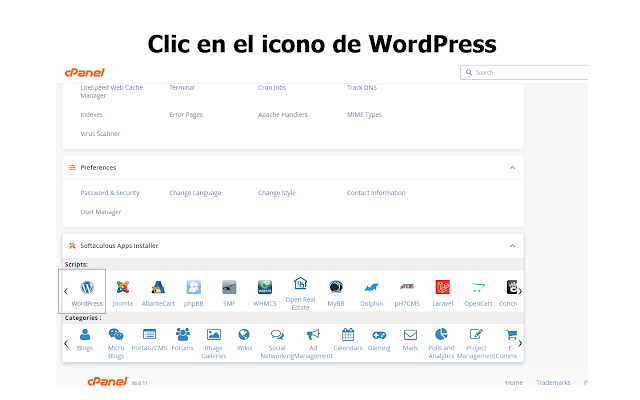Select the Micro Blogs category icon

[116, 335]
